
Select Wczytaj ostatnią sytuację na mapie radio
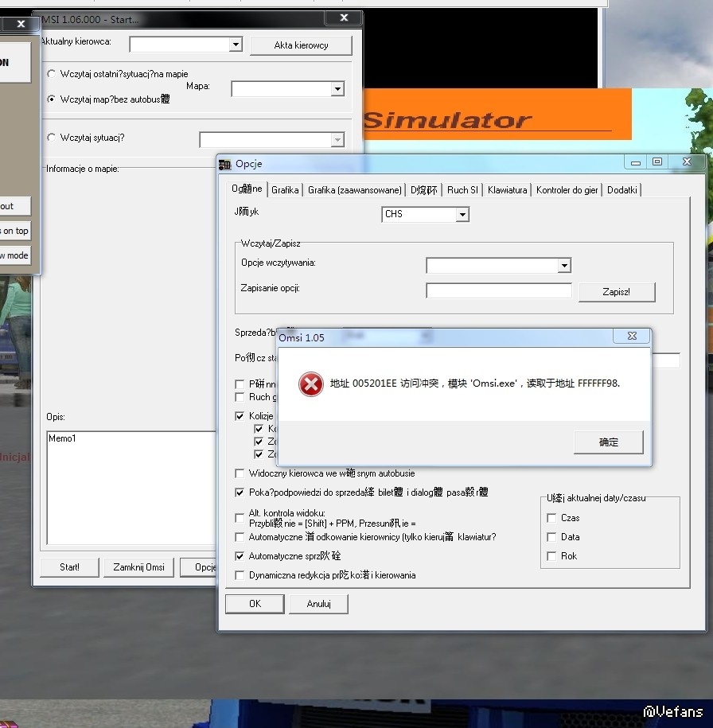tap(51, 74)
